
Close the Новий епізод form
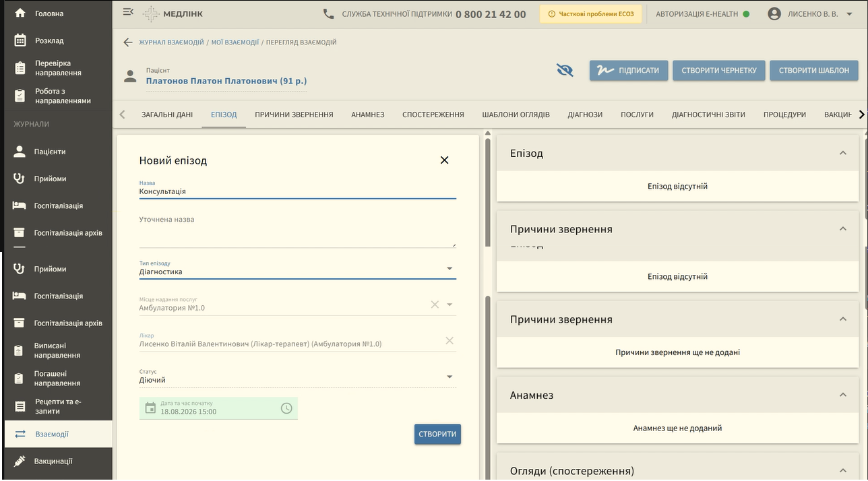(444, 160)
